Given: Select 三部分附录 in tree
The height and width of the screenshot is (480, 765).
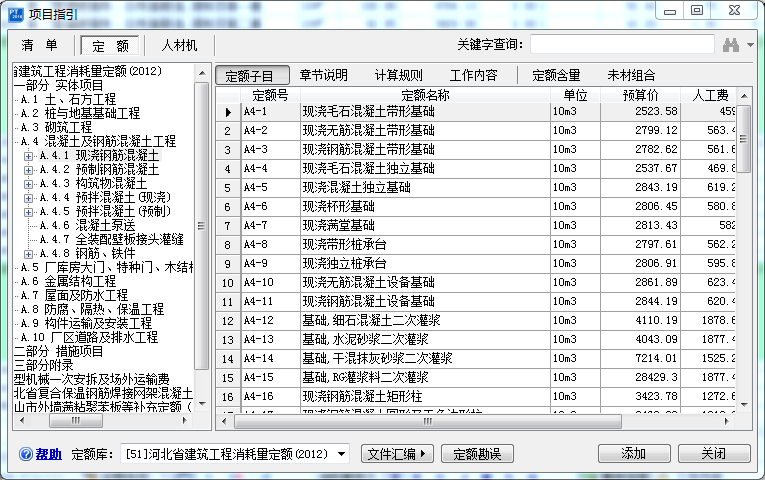Looking at the screenshot, I should [43, 365].
